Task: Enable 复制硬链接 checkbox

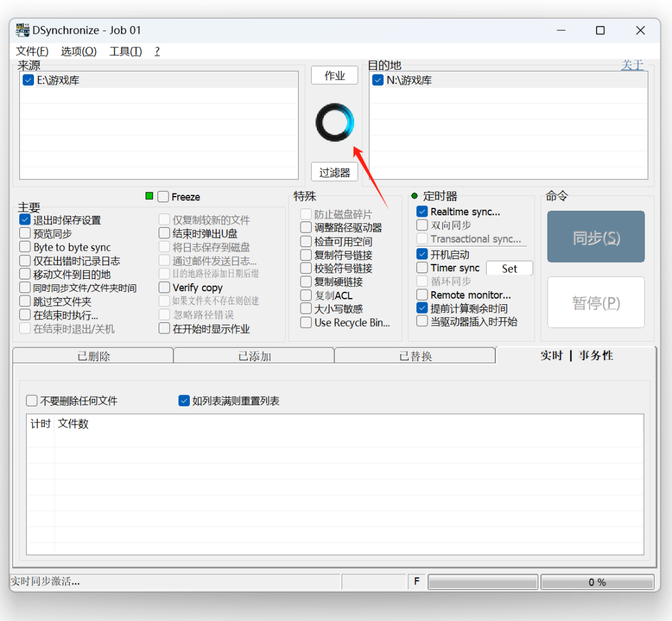Action: [306, 282]
